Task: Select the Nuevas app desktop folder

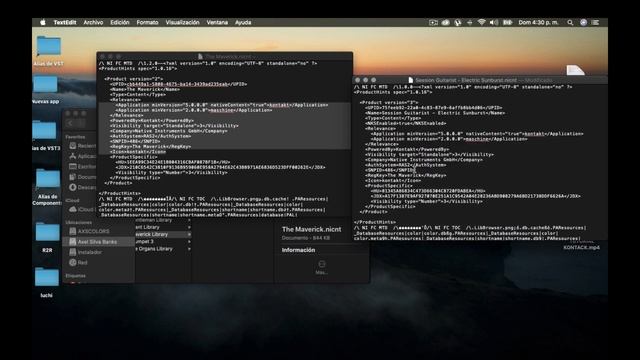Action: tap(45, 84)
